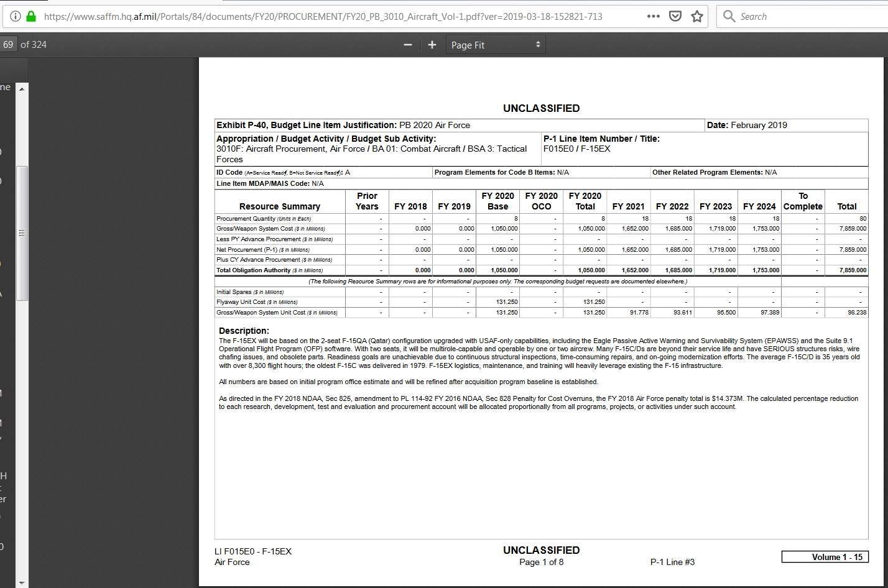Image resolution: width=888 pixels, height=588 pixels.
Task: Click the Volume 1 - 15 box
Action: click(x=825, y=557)
